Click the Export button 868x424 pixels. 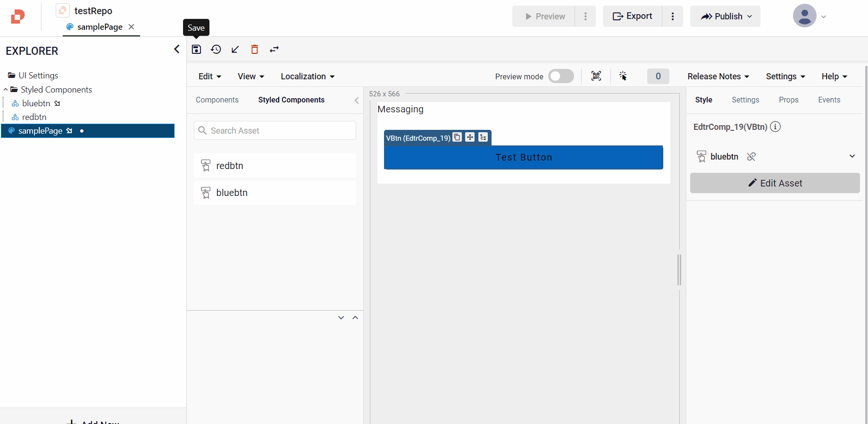(x=632, y=17)
